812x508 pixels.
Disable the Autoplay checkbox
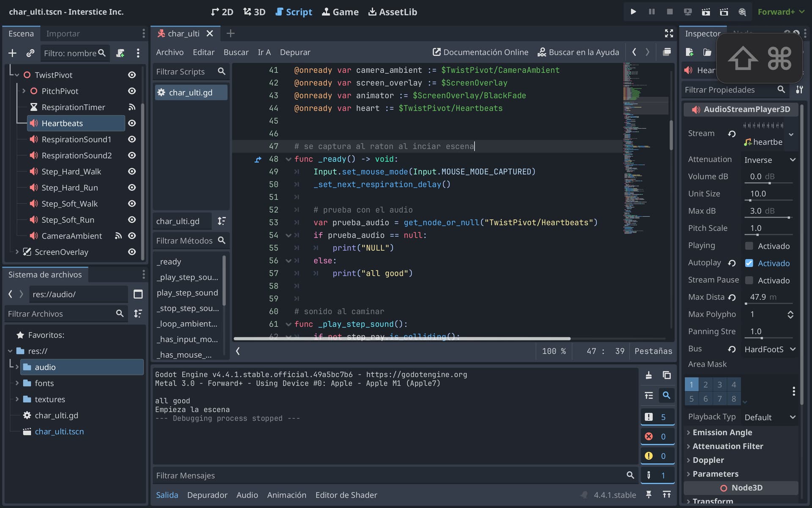[x=749, y=263]
